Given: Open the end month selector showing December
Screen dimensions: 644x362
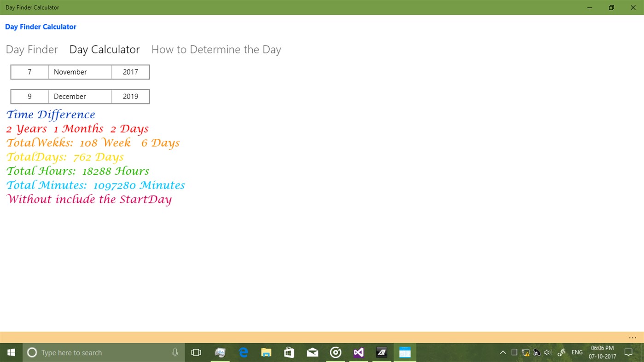Looking at the screenshot, I should click(x=80, y=96).
